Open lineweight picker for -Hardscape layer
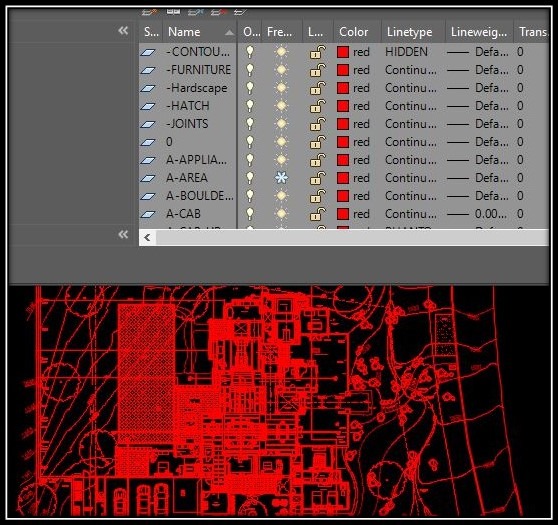The width and height of the screenshot is (558, 525). tap(478, 88)
